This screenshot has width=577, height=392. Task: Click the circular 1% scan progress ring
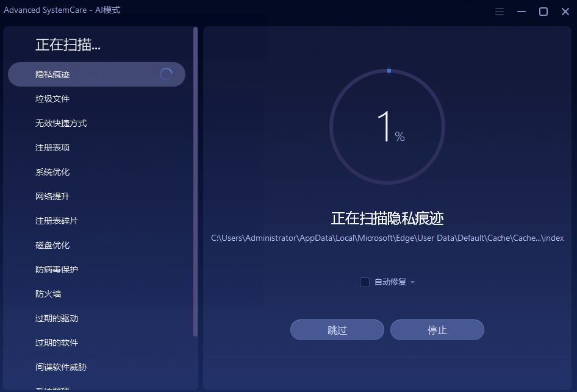click(x=387, y=127)
